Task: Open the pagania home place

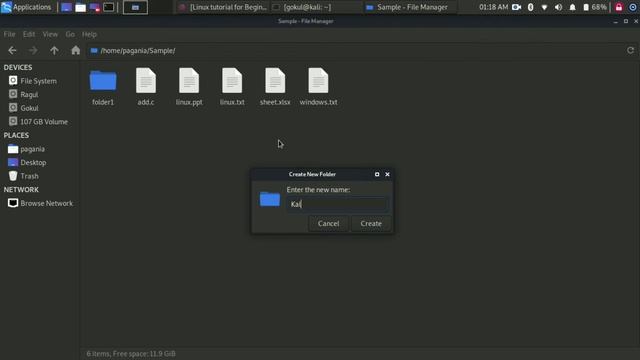Action: 32,149
